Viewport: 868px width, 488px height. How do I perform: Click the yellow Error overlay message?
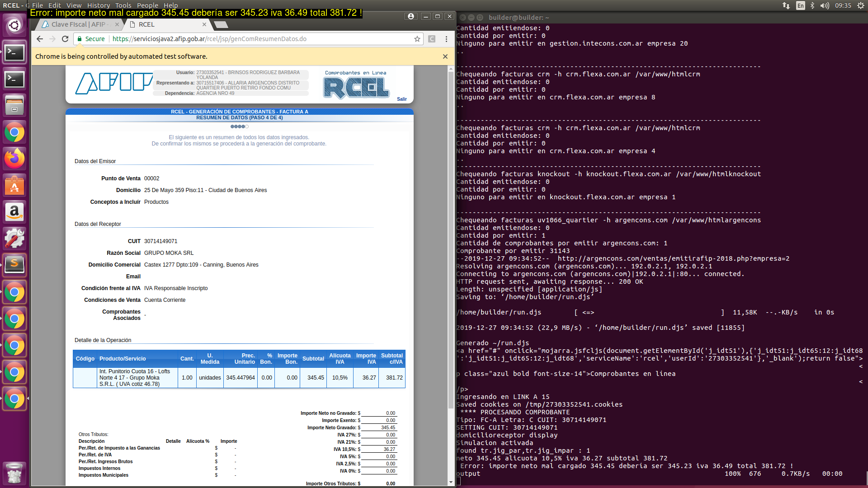coord(196,13)
